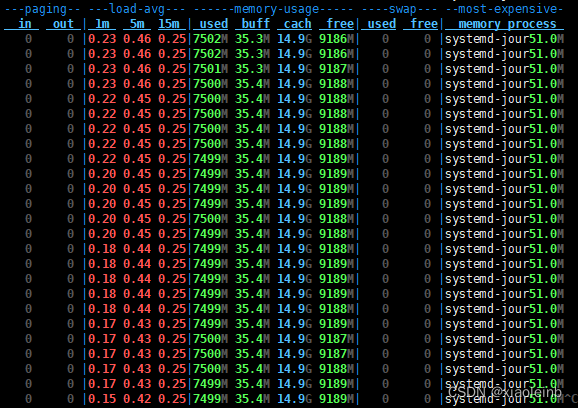
Task: Click 14.9G cach in the 0.15 load row
Action: tap(294, 399)
